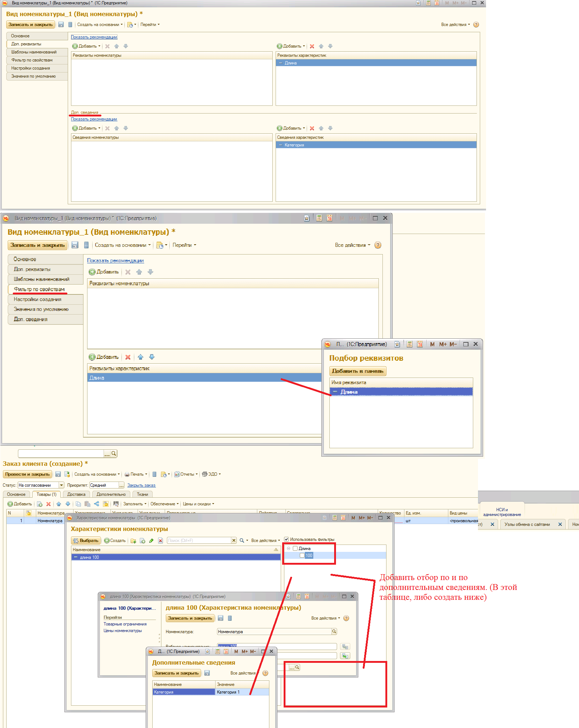Viewport: 579px width, 728px height.
Task: Click the barcode scanner icon in the order goods toolbar
Action: click(x=116, y=504)
